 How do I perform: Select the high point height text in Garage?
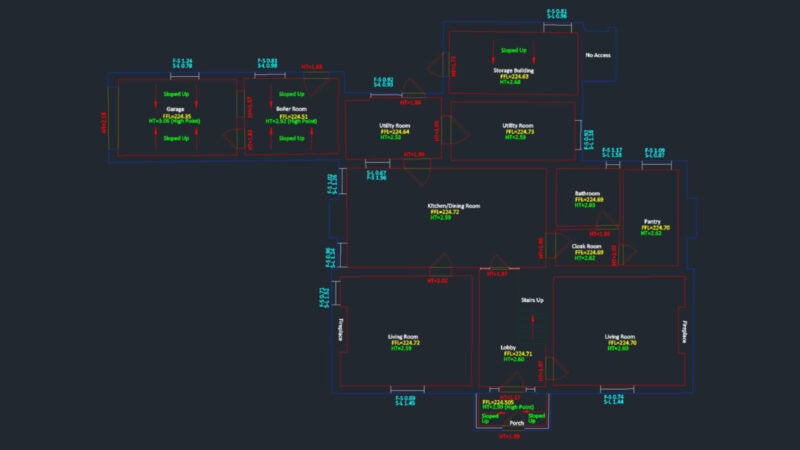coord(174,121)
